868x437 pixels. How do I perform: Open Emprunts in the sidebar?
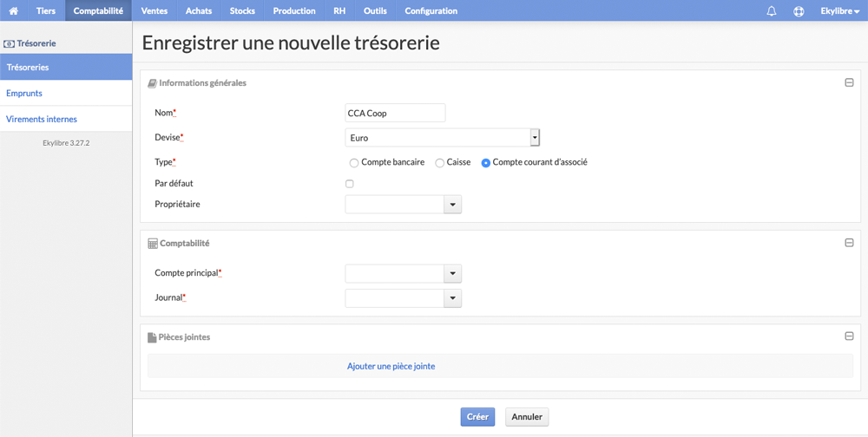(x=66, y=93)
